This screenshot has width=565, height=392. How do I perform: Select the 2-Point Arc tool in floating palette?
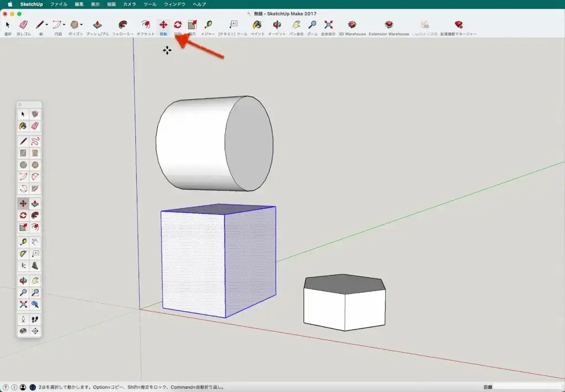35,177
